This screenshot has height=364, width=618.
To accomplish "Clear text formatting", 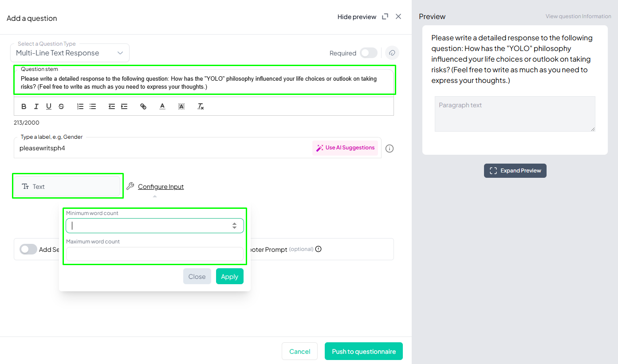I will click(x=201, y=106).
